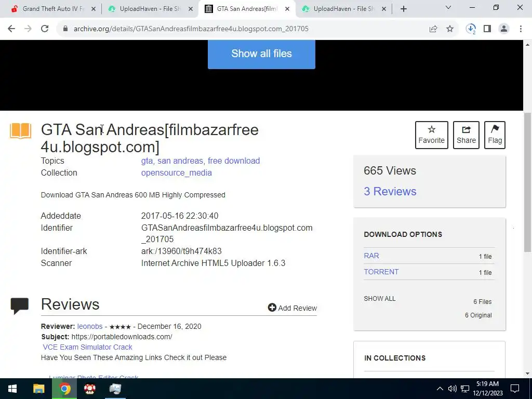Click the network tray icon

coord(465,389)
